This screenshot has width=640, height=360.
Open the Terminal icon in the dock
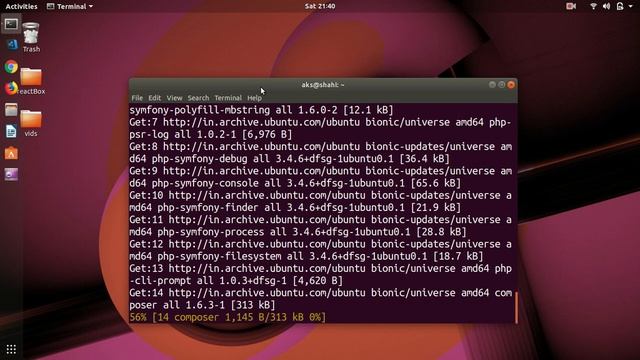tap(11, 24)
